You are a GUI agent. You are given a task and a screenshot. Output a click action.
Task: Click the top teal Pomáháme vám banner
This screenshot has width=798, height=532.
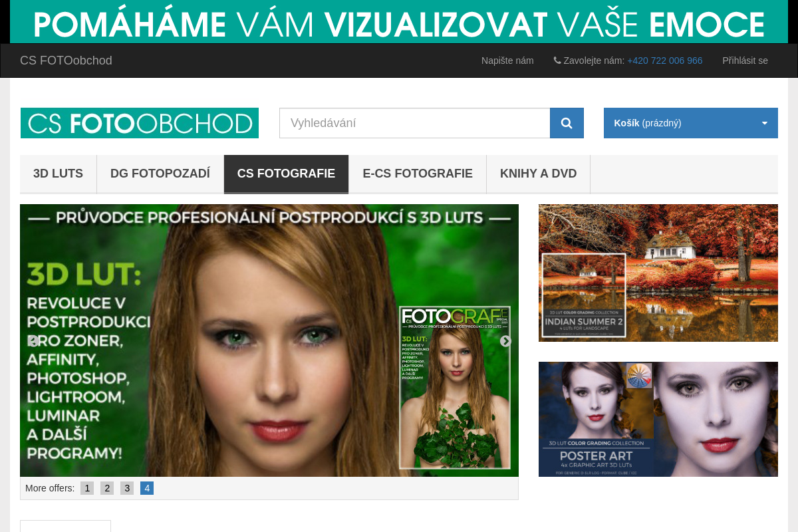(x=399, y=22)
